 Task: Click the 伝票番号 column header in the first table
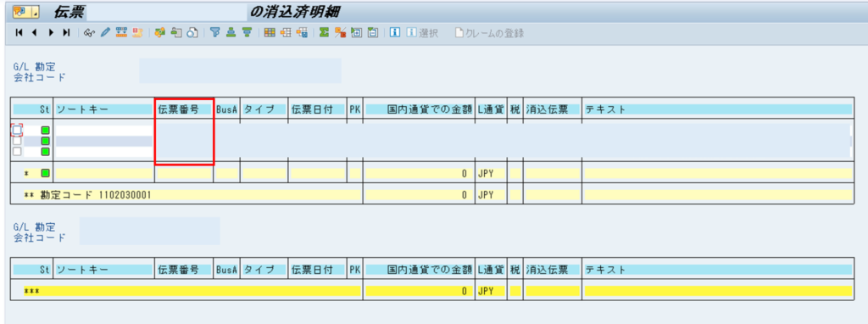178,109
